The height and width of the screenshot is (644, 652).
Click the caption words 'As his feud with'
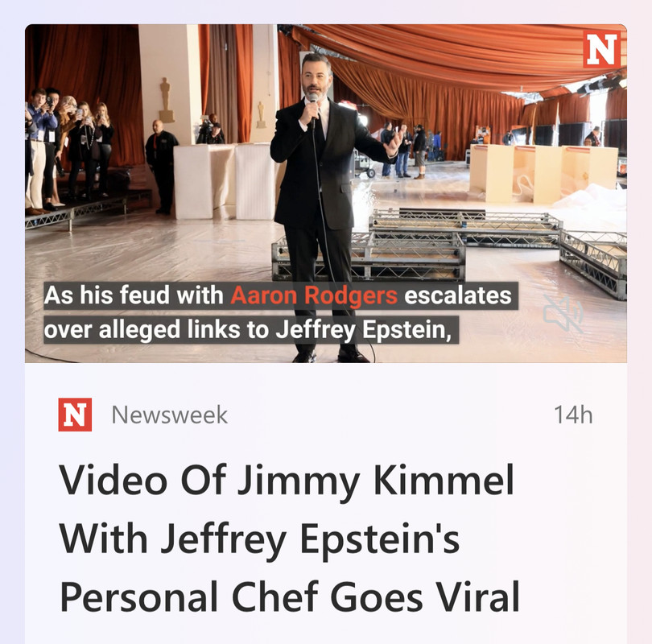coord(134,295)
